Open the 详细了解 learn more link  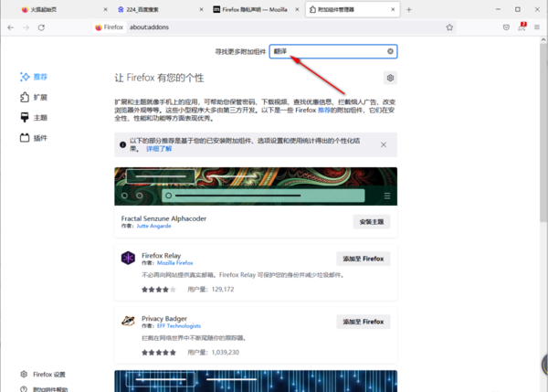pos(159,149)
